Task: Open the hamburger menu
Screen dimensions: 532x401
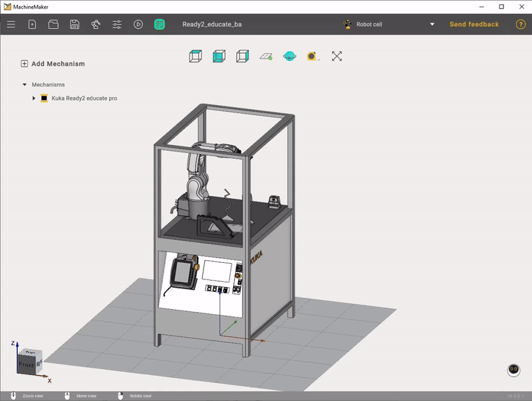Action: point(11,24)
